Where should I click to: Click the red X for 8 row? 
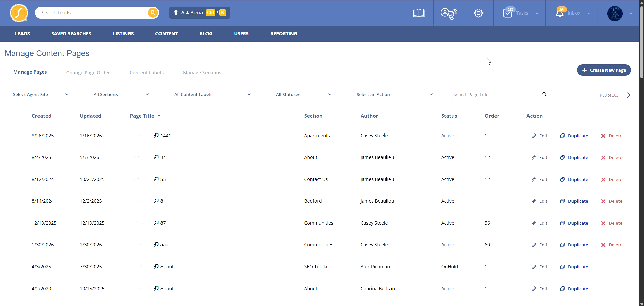pyautogui.click(x=603, y=201)
